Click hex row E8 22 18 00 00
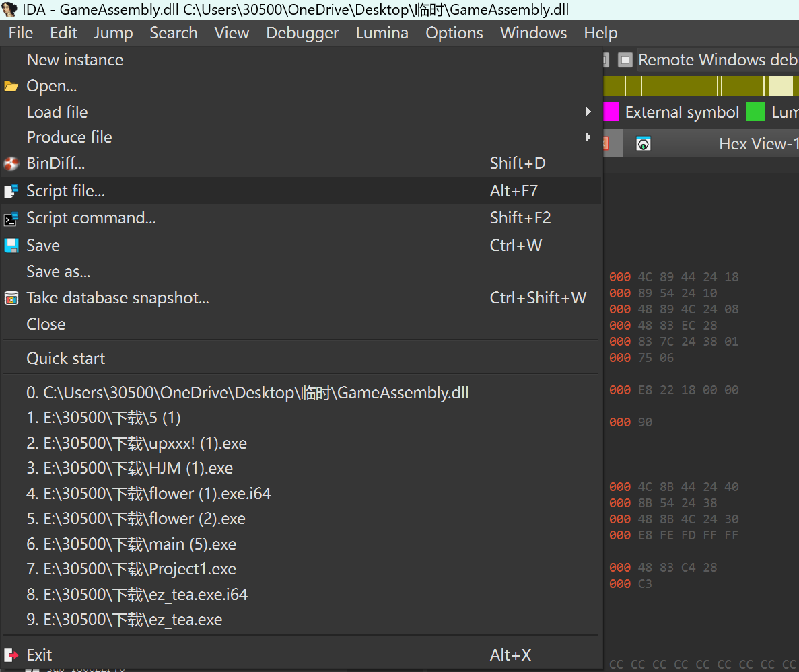The height and width of the screenshot is (672, 799). (674, 390)
